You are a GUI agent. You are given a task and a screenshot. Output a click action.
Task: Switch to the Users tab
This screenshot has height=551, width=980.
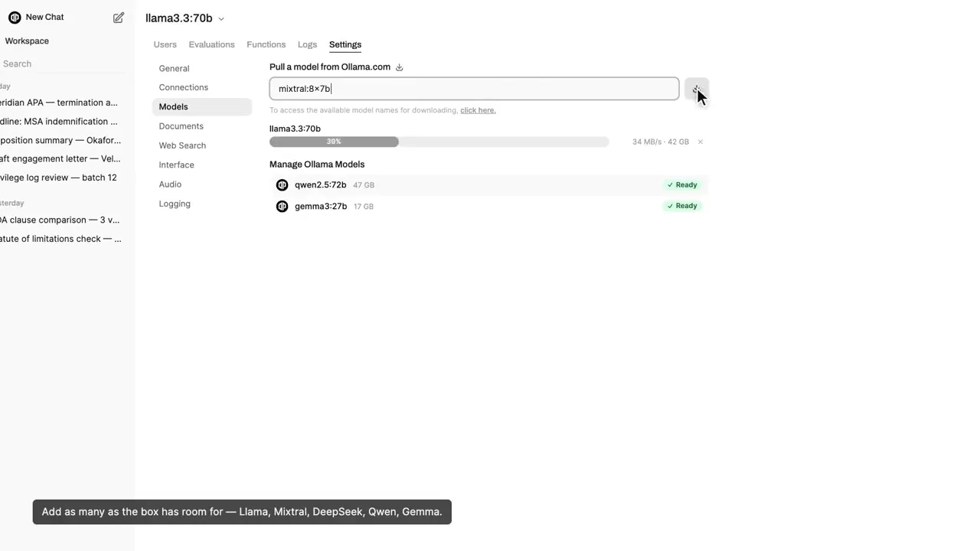pyautogui.click(x=165, y=44)
